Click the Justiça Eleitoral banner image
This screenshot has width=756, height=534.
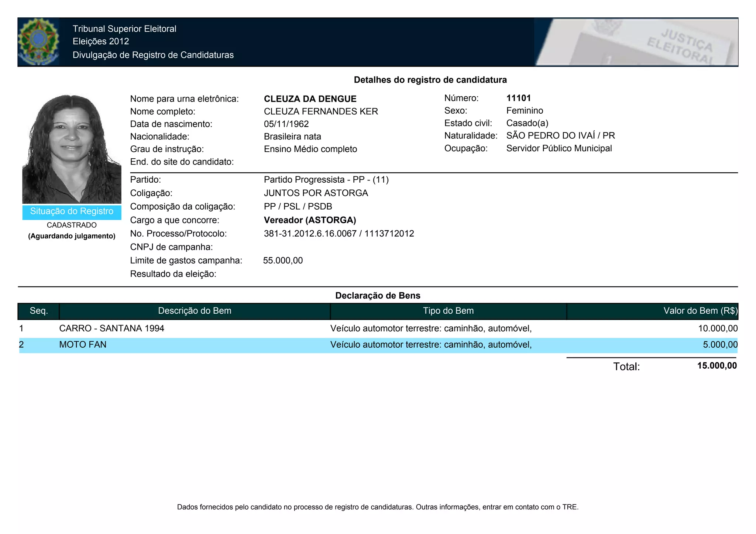click(636, 42)
